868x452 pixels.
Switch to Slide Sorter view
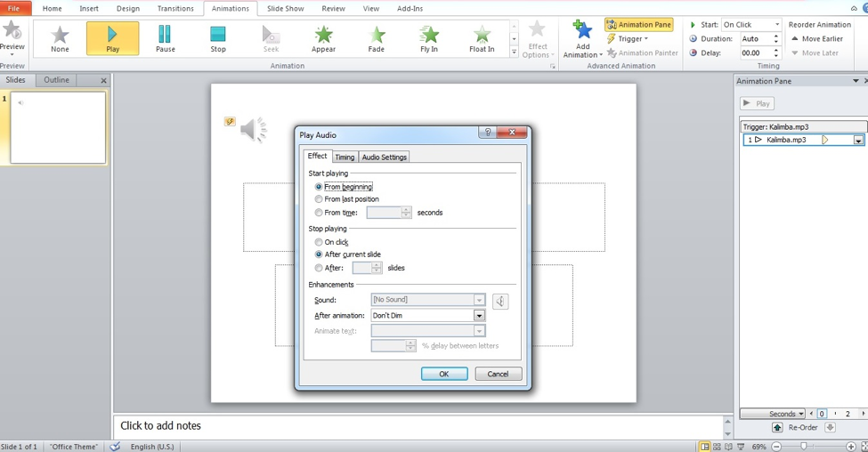pyautogui.click(x=717, y=447)
